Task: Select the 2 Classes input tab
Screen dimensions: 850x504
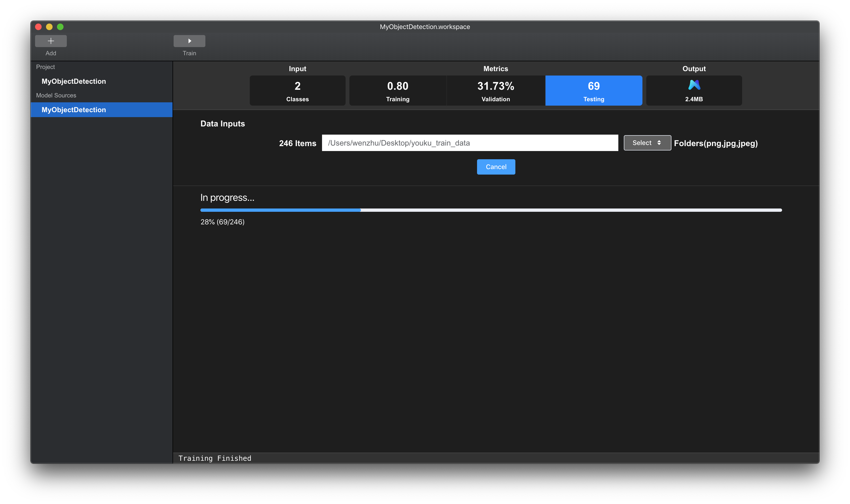Action: coord(297,91)
